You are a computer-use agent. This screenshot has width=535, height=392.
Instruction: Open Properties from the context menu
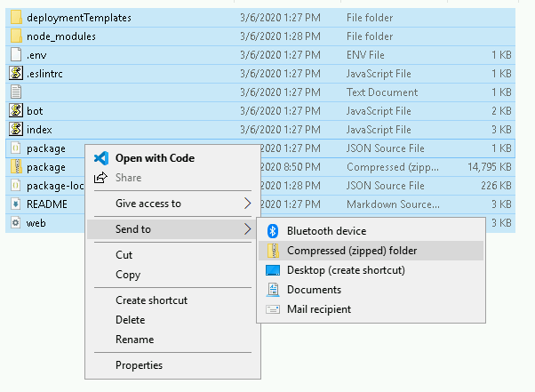139,364
